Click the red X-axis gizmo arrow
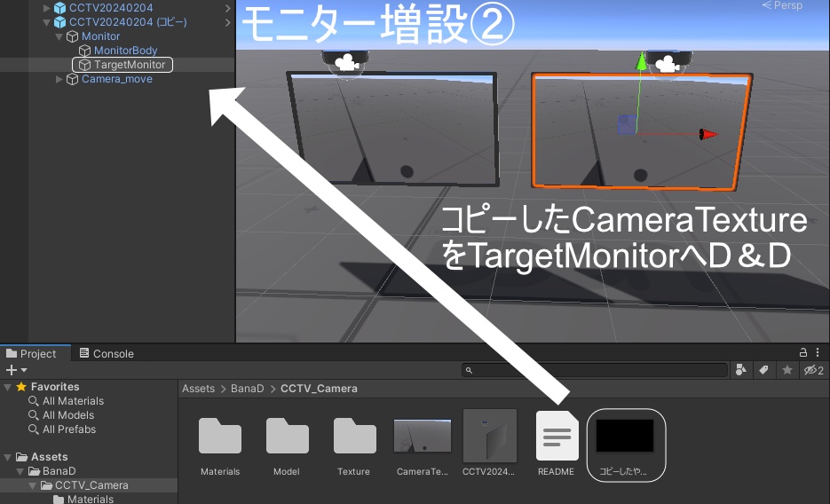Screen dimensions: 830x504 tap(708, 134)
